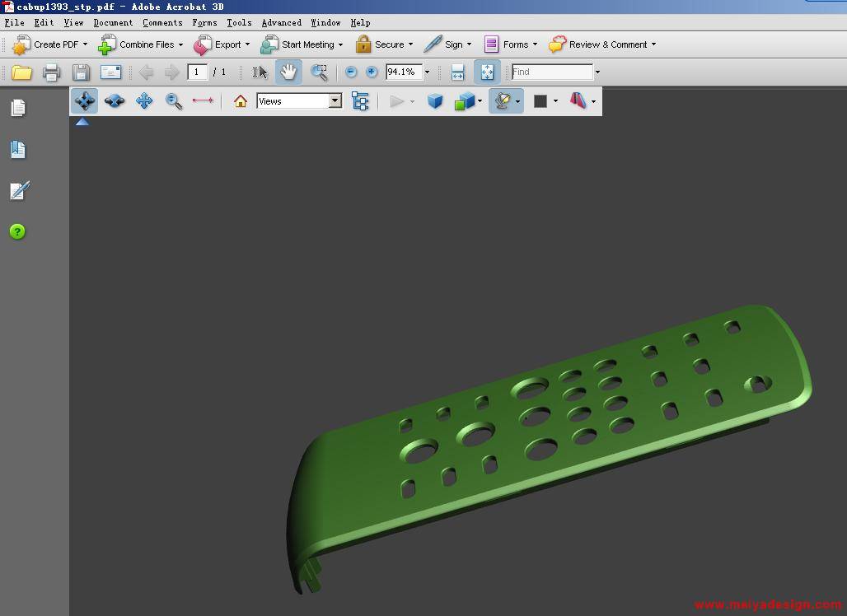Viewport: 847px width, 616px height.
Task: Select the 3D Measurement tool
Action: tap(203, 100)
